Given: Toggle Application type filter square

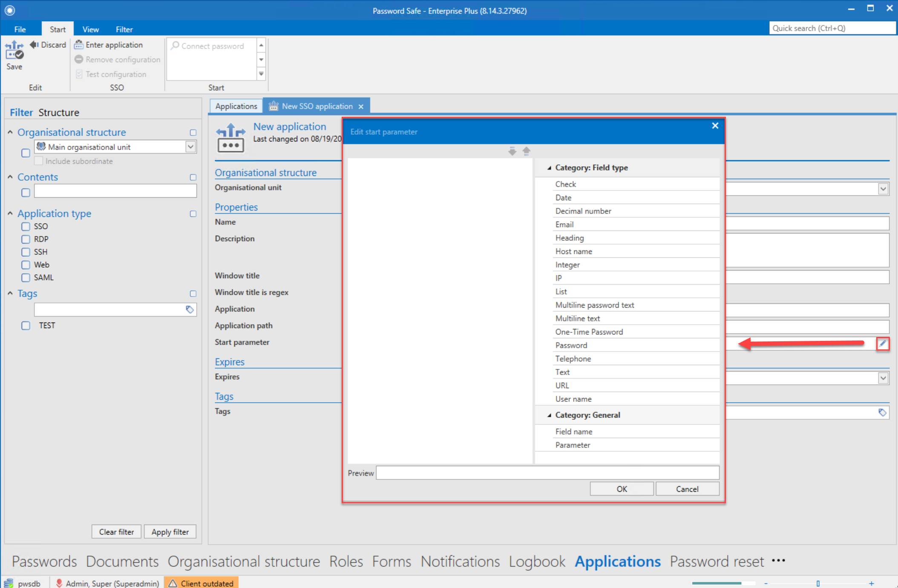Looking at the screenshot, I should click(x=193, y=214).
